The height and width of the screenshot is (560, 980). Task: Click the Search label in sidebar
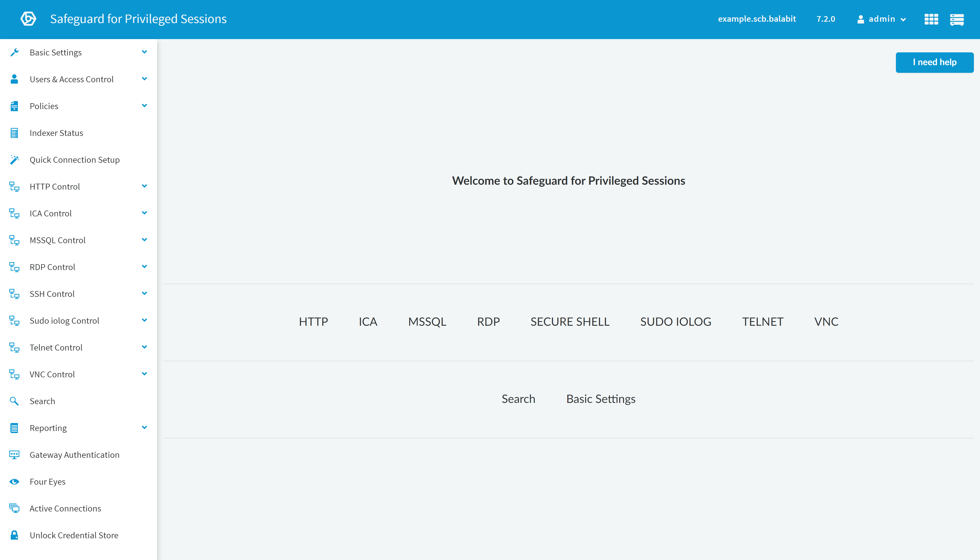click(x=42, y=401)
